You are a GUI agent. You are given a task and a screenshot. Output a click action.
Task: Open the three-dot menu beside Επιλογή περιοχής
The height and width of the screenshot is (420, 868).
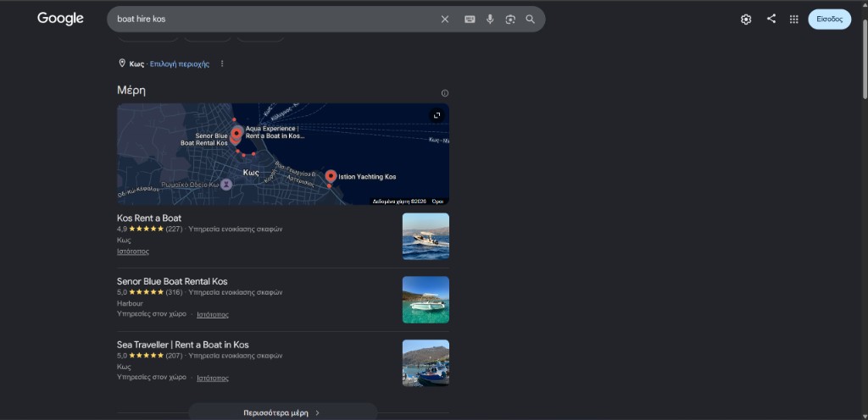222,64
